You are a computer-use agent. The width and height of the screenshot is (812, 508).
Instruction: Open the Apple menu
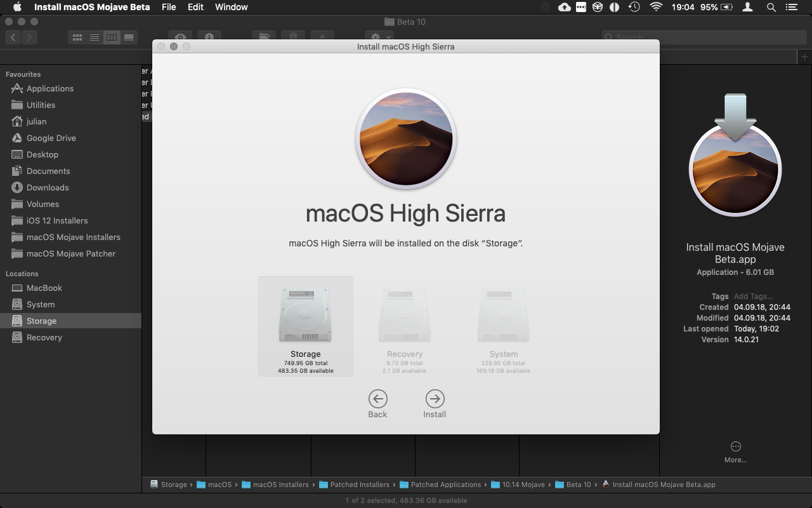click(x=17, y=7)
